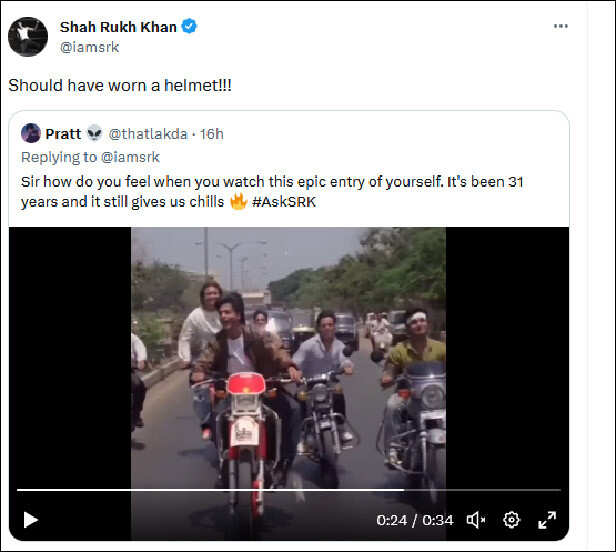Click the Pratt display name
The image size is (616, 552).
63,134
